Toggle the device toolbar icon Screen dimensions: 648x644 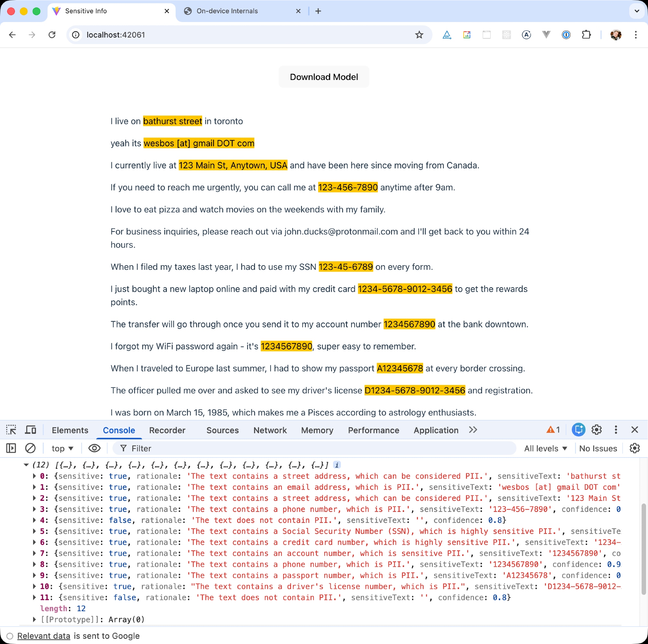click(30, 430)
